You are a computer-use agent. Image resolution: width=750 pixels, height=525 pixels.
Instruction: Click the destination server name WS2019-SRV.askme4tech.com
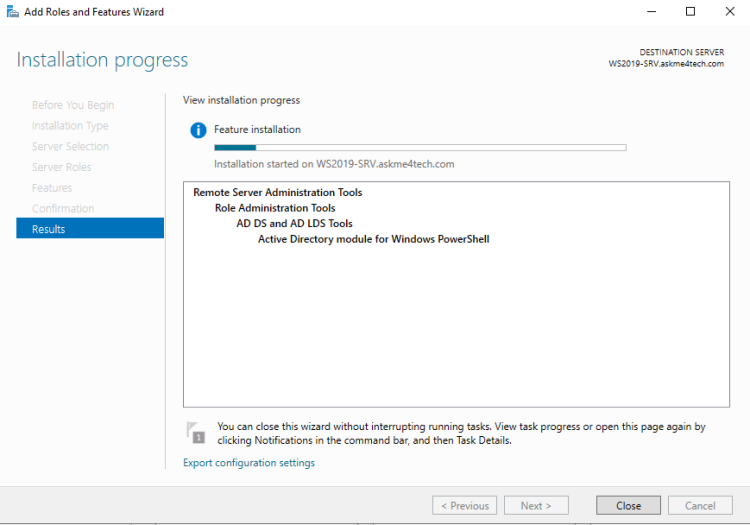click(x=666, y=64)
